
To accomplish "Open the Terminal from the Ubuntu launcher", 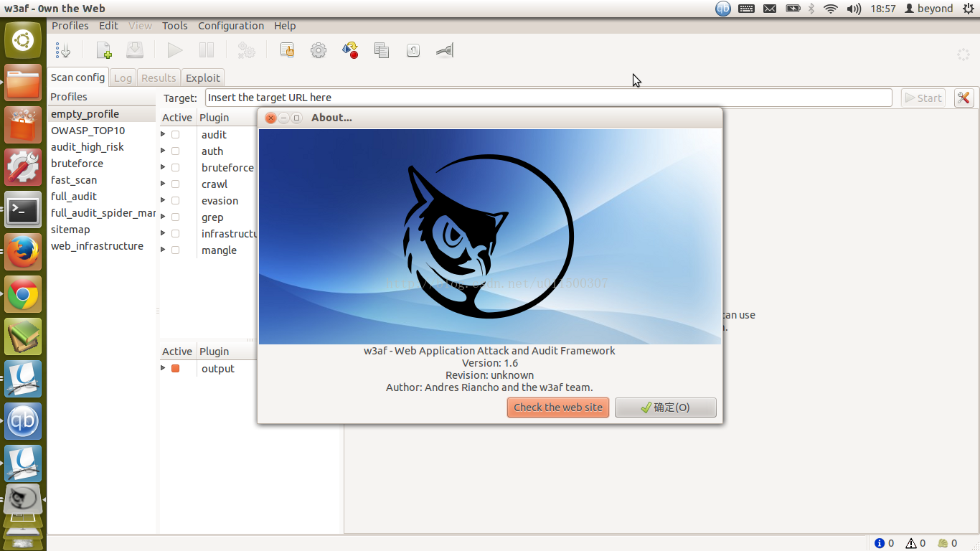I will pyautogui.click(x=23, y=210).
